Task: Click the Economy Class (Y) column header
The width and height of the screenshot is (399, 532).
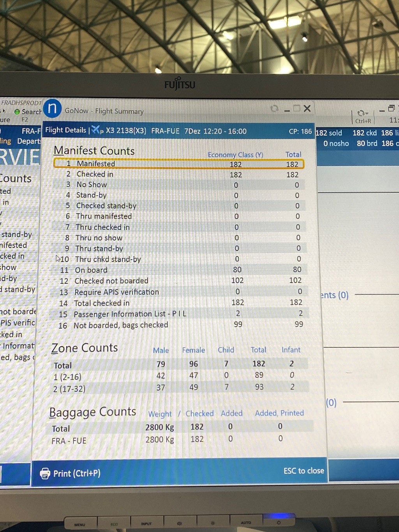Action: tap(235, 155)
